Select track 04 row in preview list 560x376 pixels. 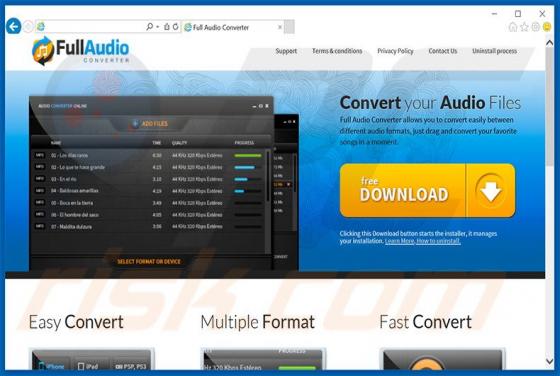click(149, 191)
